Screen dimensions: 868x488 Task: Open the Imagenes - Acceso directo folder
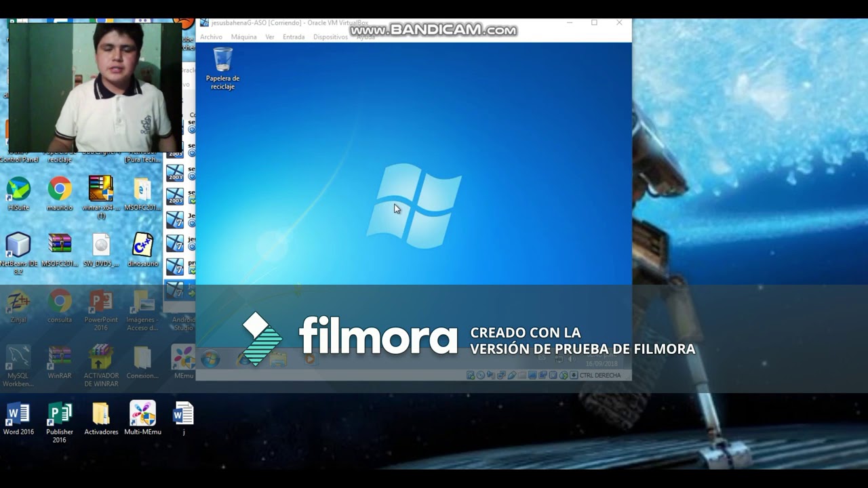tap(142, 301)
